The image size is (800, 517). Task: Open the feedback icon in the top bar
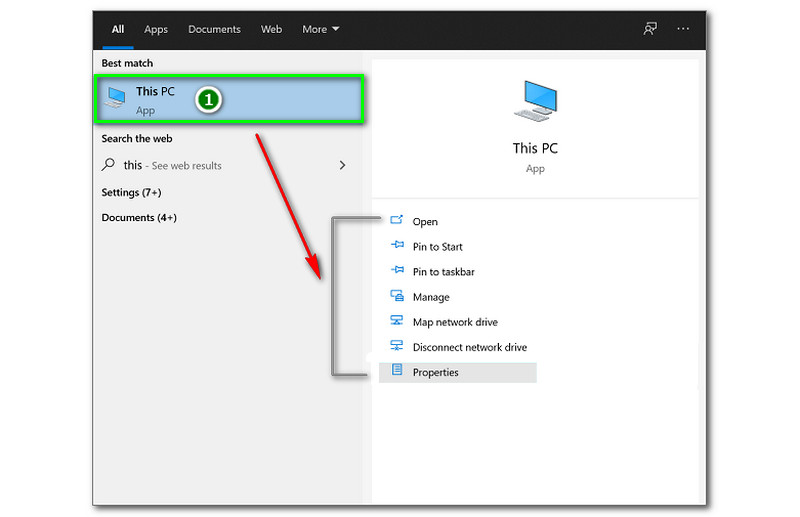click(650, 29)
